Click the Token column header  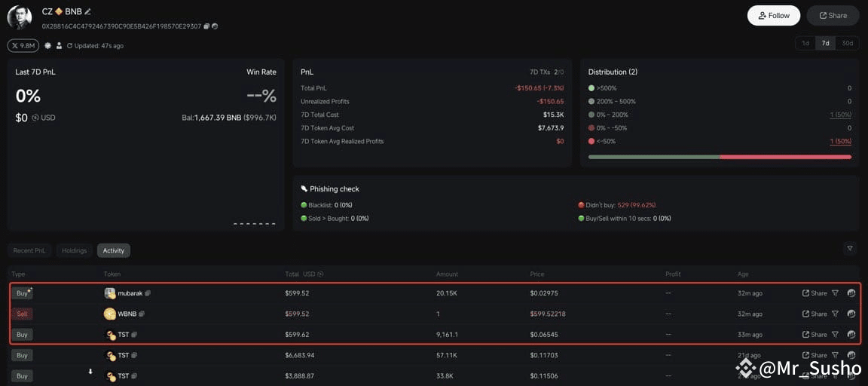click(112, 274)
